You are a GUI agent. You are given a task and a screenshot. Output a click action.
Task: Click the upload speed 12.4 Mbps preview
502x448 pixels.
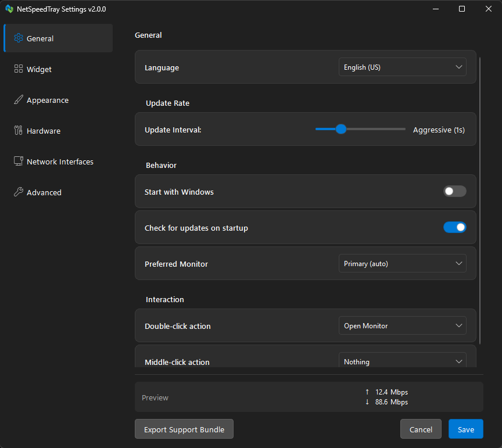pos(386,392)
